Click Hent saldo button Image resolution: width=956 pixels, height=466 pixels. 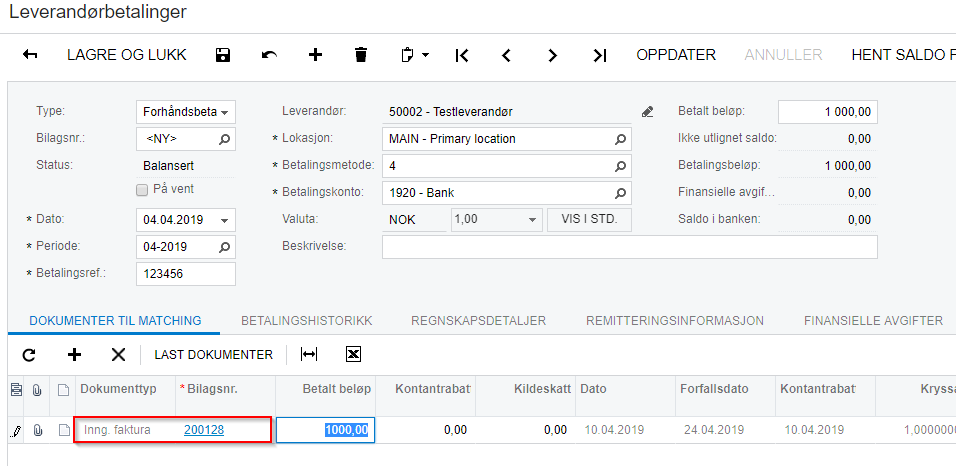(x=904, y=55)
